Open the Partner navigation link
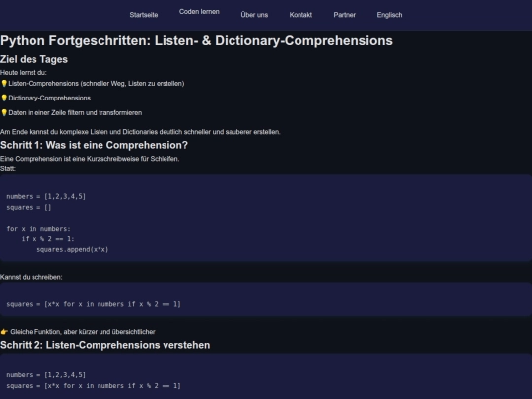The width and height of the screenshot is (532, 399). click(345, 15)
